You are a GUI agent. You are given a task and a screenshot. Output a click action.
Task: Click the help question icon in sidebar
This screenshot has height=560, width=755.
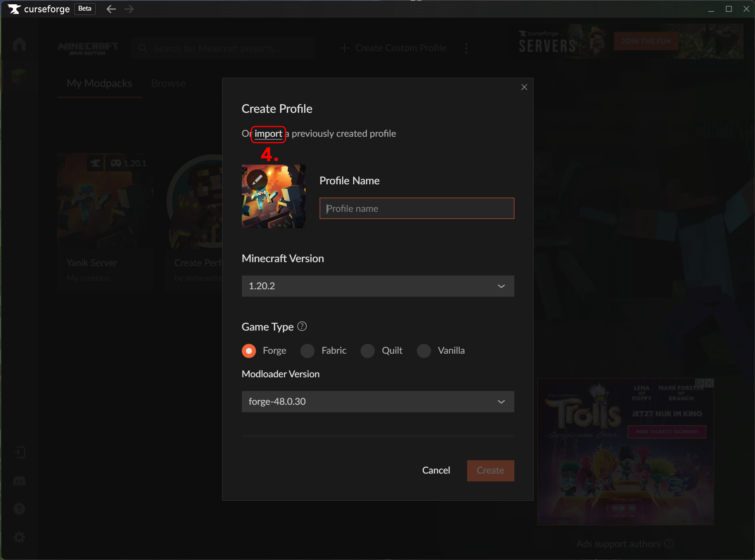(x=19, y=509)
